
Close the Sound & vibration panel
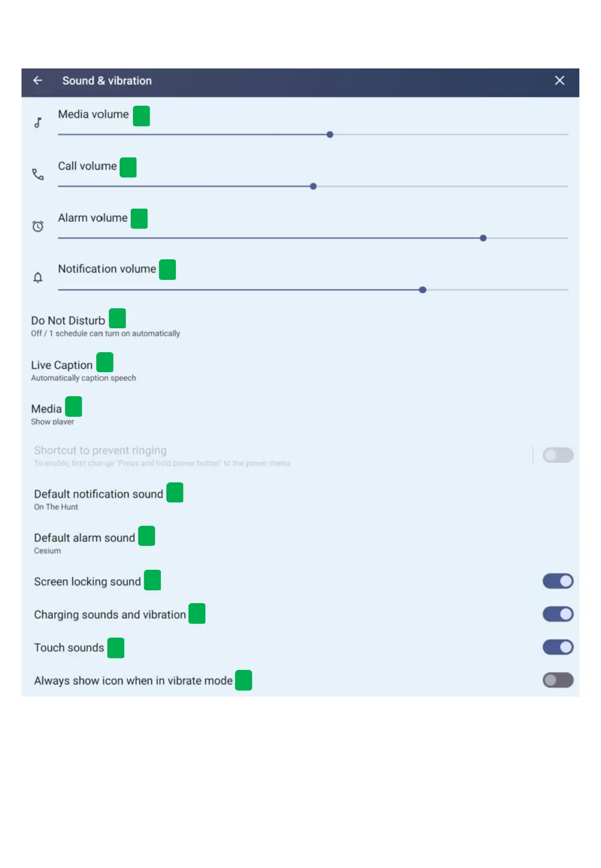pyautogui.click(x=559, y=81)
